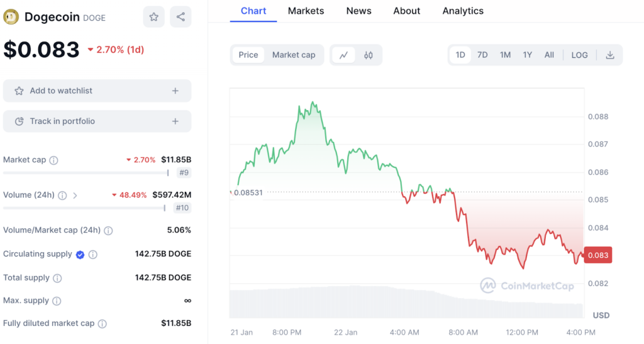This screenshot has width=644, height=344.
Task: Click the star favorite icon beside Dogecoin
Action: 153,17
